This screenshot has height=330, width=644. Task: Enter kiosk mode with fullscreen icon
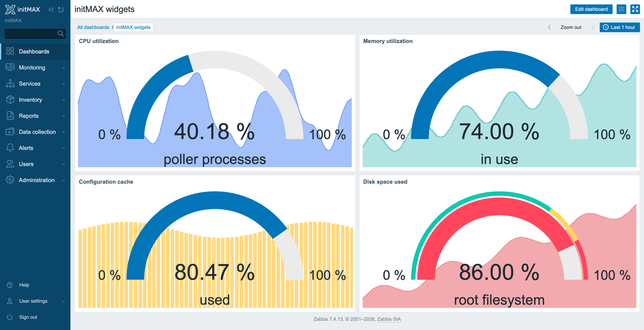635,9
